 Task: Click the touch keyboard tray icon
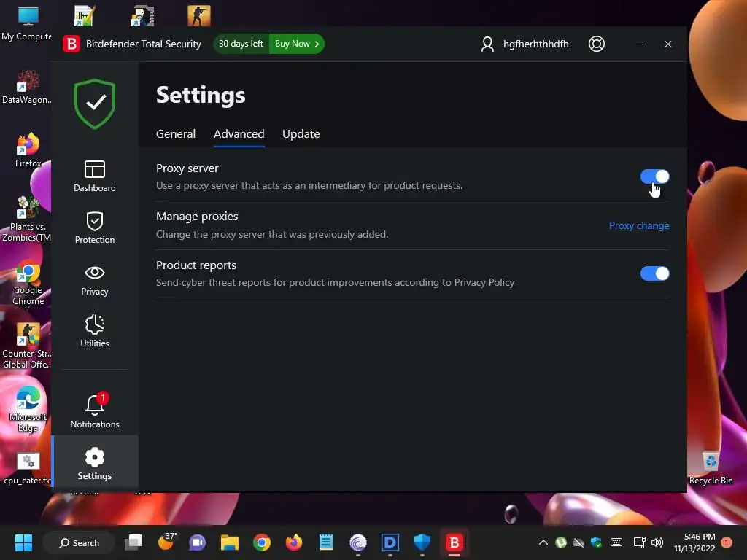point(616,542)
